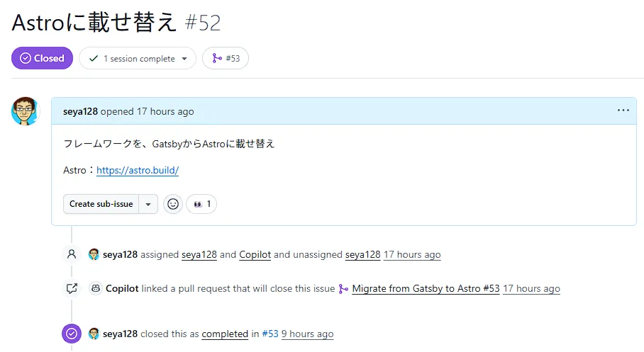Screen dimensions: 644x352
Task: Open the completed link in closed event
Action: [225, 334]
